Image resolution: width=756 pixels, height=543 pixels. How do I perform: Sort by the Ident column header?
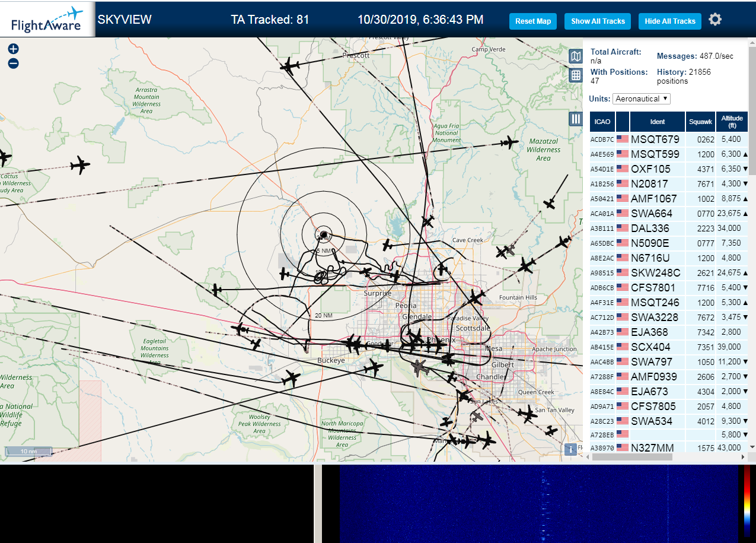pos(658,121)
